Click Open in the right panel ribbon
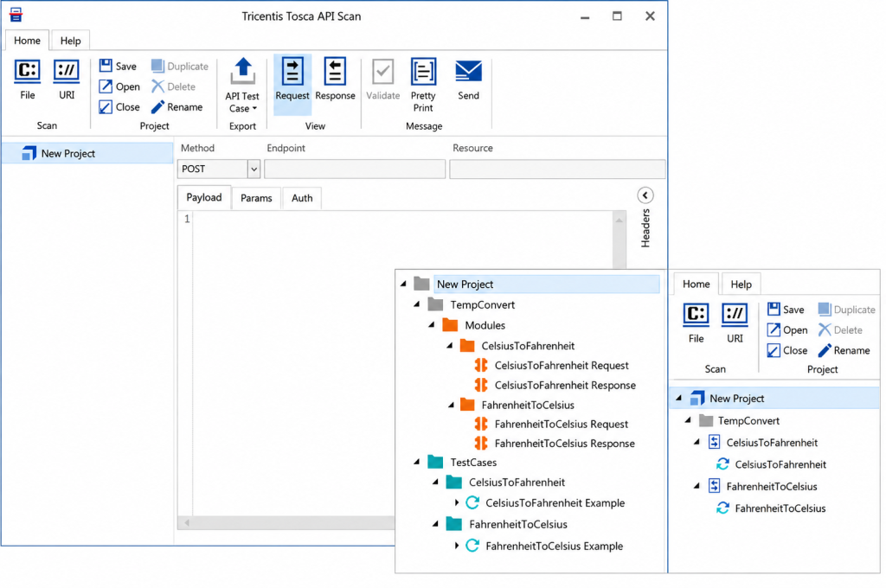886x588 pixels. (787, 329)
